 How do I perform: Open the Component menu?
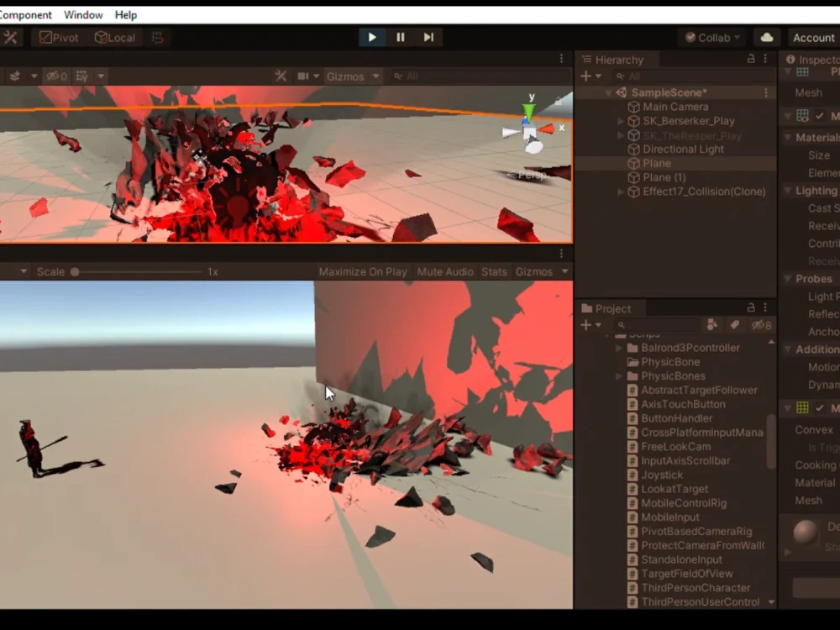click(26, 15)
